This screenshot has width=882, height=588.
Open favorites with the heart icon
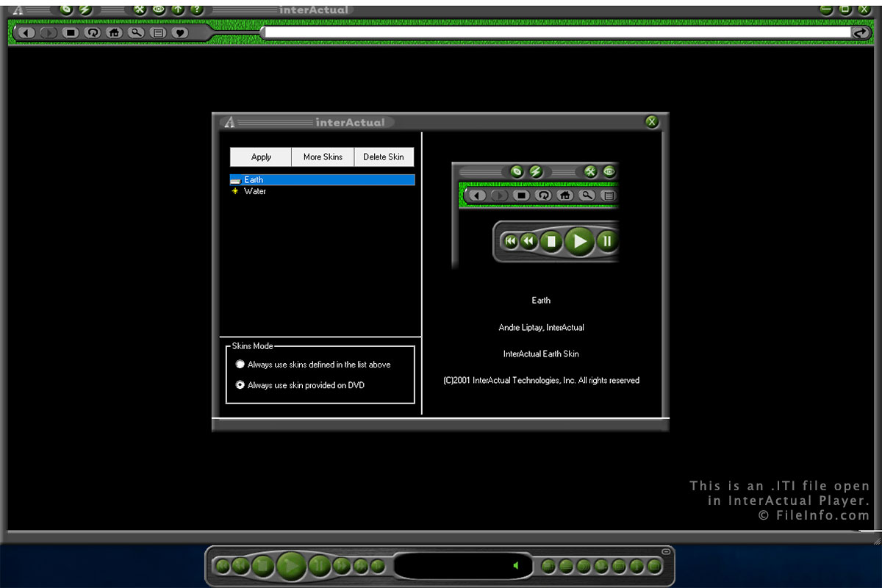[x=179, y=32]
